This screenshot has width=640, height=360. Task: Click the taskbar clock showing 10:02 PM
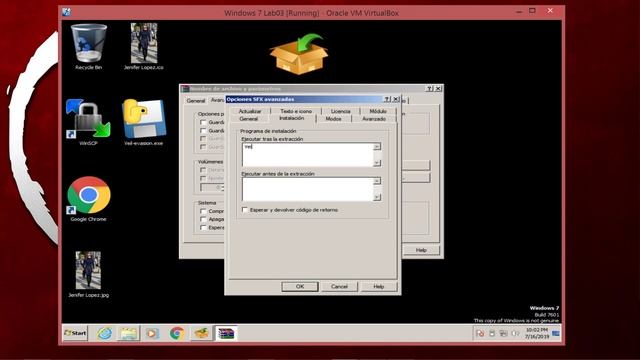[x=537, y=333]
